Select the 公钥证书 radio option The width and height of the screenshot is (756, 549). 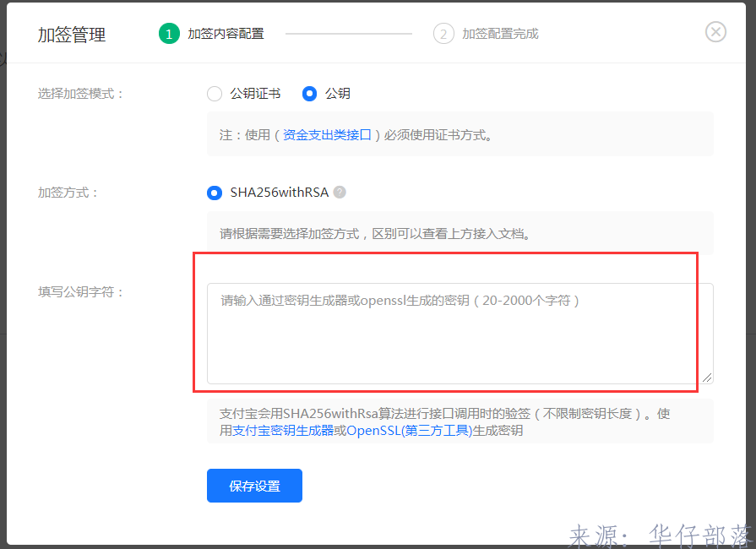tap(215, 94)
